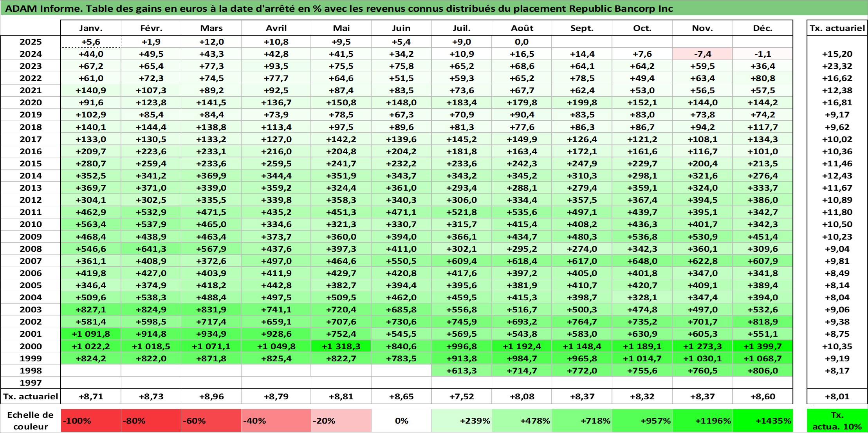Click the +10,35 actuarial rate for 2000
Viewport: 868px width, 433px height.
(x=837, y=346)
